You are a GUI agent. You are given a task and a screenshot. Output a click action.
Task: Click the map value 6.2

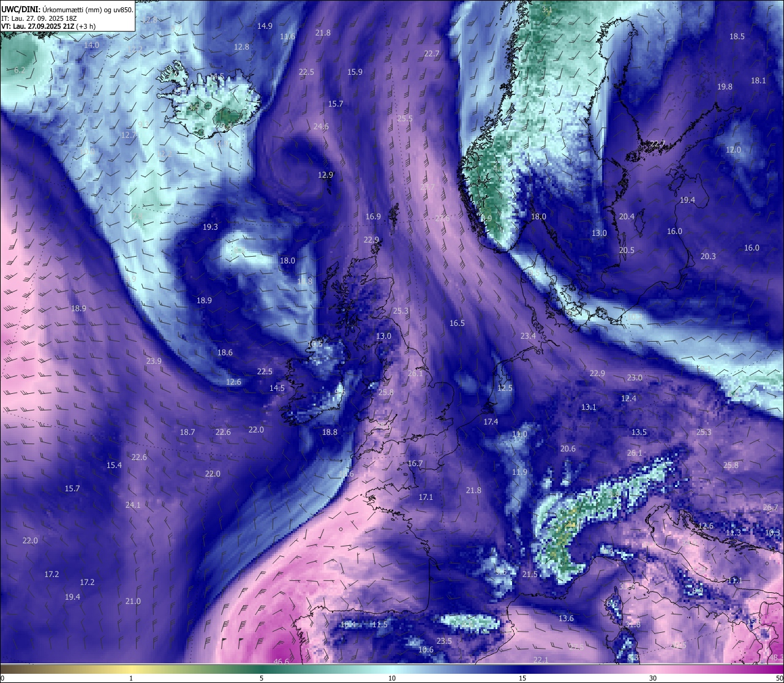(x=20, y=70)
